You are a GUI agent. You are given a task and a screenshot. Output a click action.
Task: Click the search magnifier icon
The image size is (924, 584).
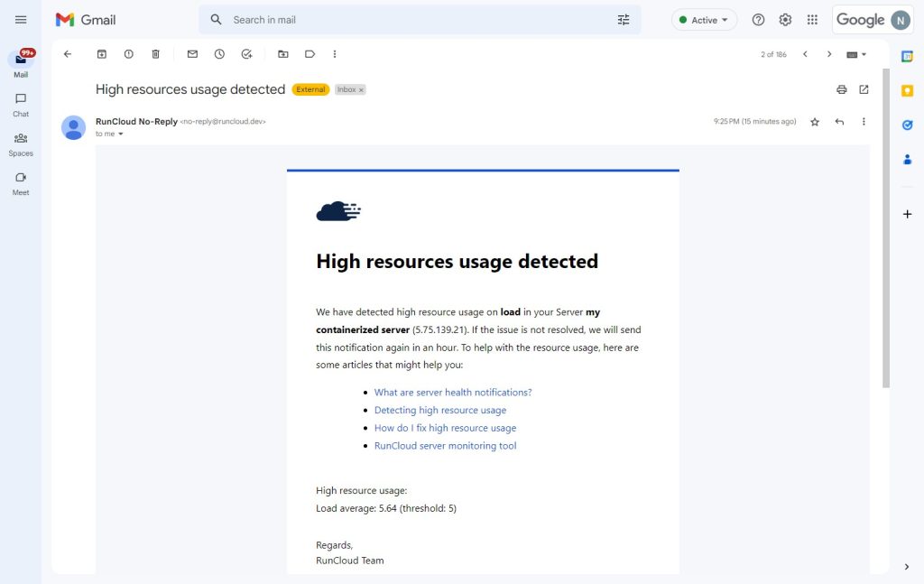click(217, 20)
